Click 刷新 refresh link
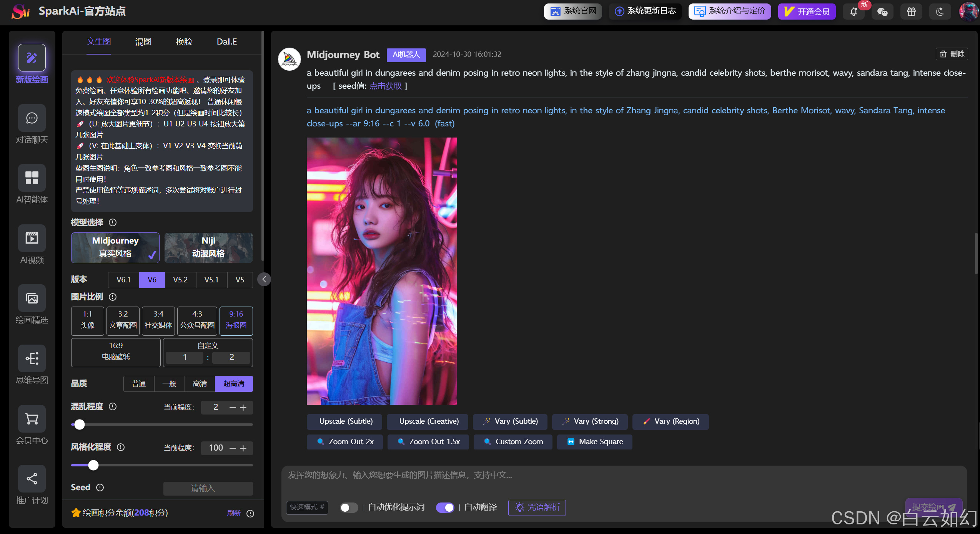The height and width of the screenshot is (534, 980). point(234,513)
